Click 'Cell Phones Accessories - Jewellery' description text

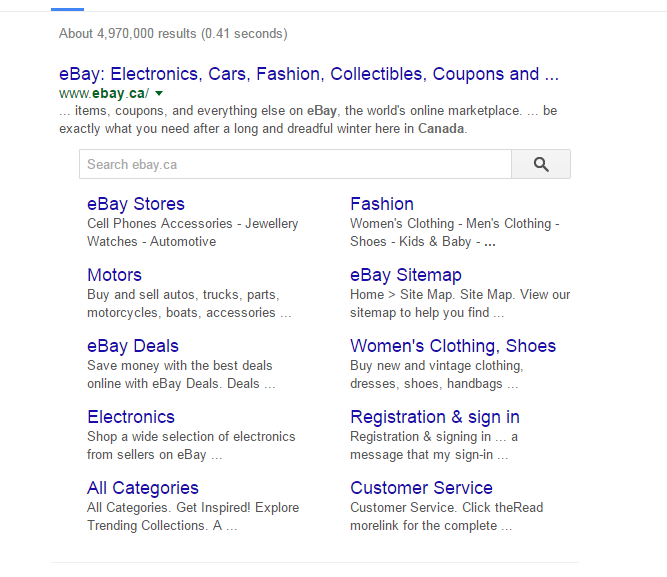193,224
